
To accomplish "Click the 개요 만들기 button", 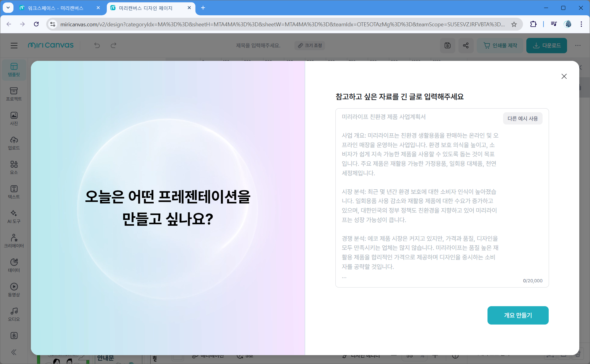I will (x=518, y=315).
